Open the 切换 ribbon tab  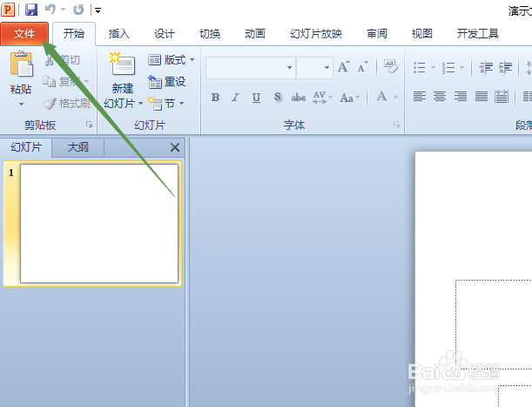tap(210, 34)
